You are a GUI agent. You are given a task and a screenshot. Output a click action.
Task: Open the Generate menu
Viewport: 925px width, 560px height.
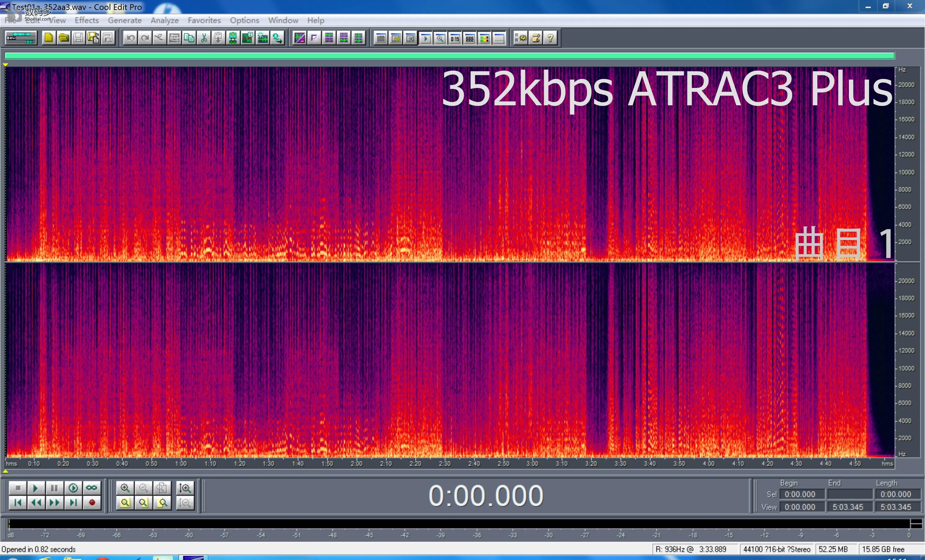125,20
